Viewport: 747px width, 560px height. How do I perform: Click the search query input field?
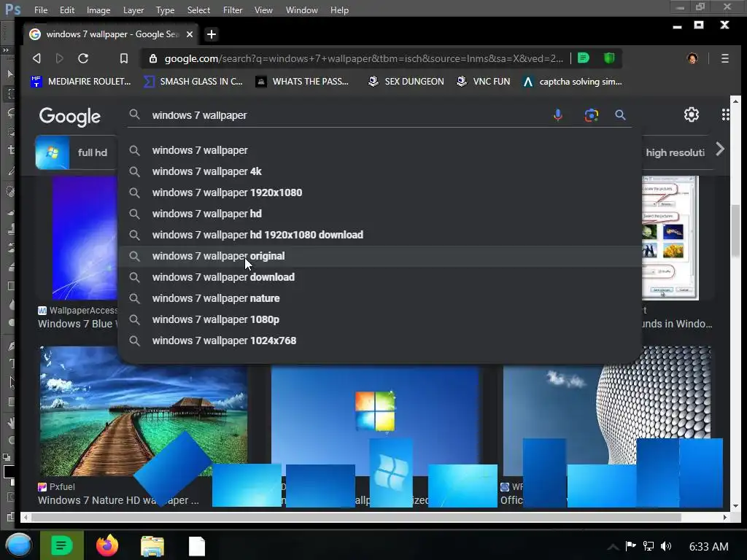point(348,115)
